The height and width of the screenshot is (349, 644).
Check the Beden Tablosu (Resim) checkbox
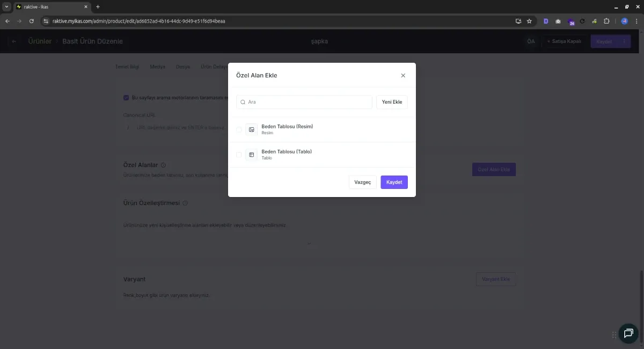(239, 129)
